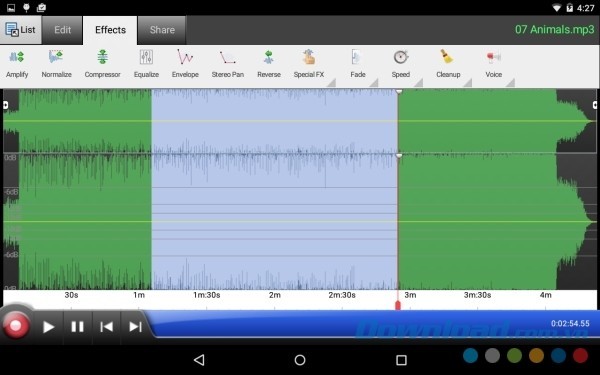Viewport: 600px width, 375px height.
Task: Open the List view button
Action: tap(21, 30)
